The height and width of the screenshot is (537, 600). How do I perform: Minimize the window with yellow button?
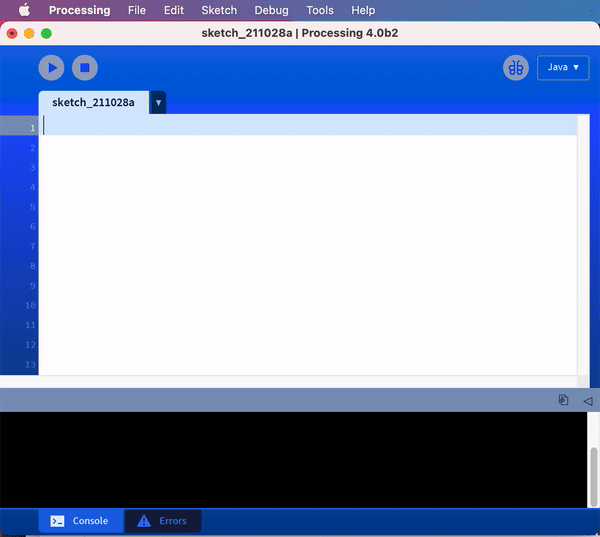29,34
